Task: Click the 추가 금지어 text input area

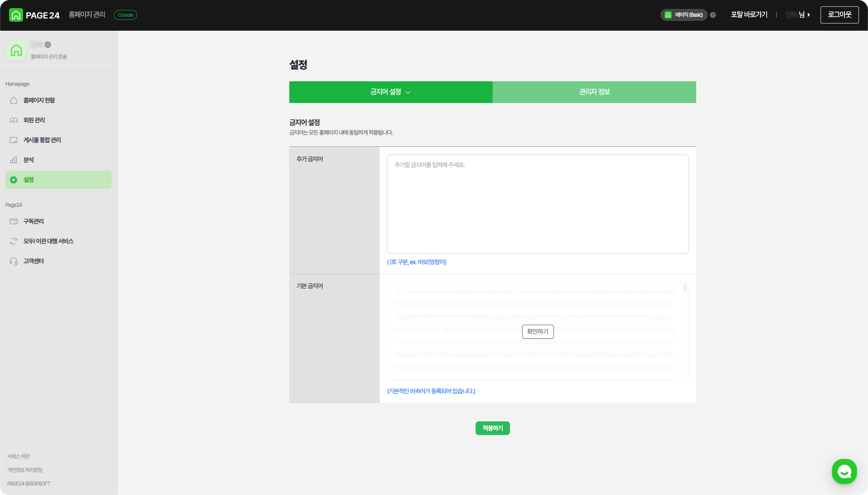Action: click(538, 204)
